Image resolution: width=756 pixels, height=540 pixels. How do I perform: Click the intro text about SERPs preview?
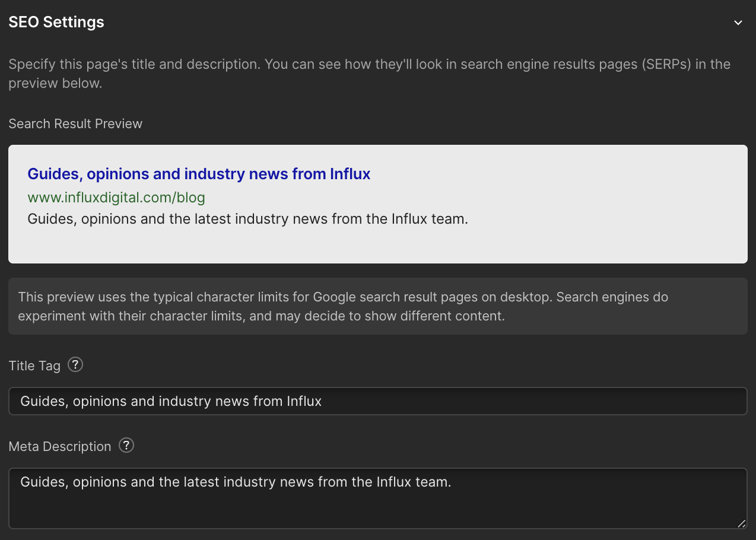click(x=370, y=74)
